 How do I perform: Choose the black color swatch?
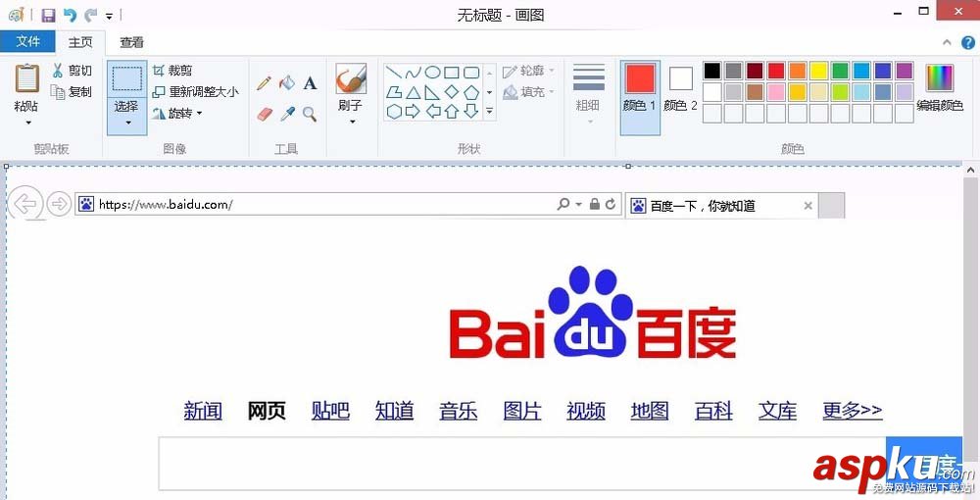pos(712,71)
